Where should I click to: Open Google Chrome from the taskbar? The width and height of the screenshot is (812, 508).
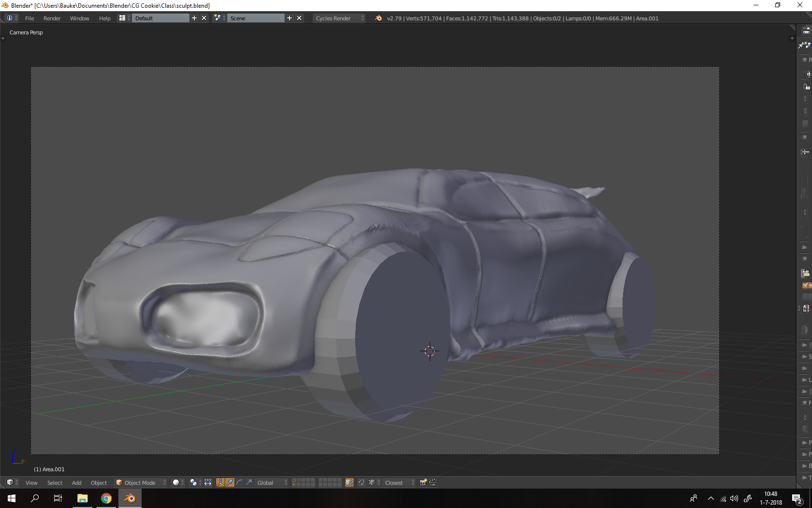[x=106, y=498]
